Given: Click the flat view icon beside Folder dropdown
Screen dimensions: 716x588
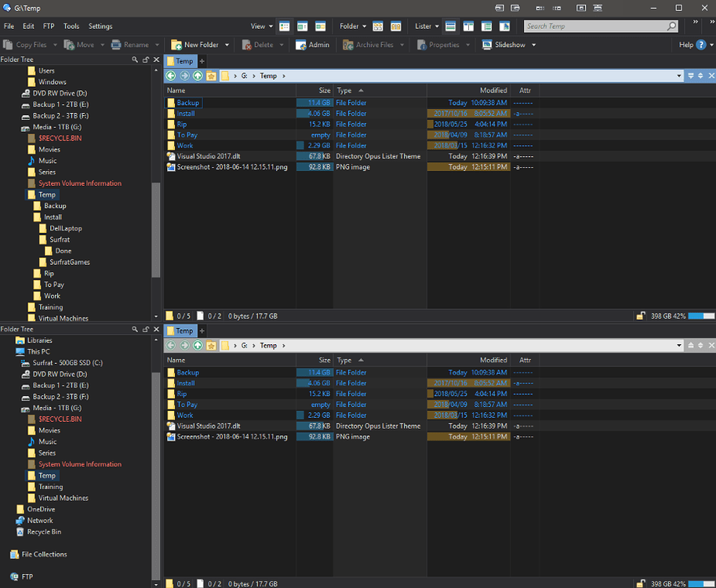Looking at the screenshot, I should click(377, 26).
